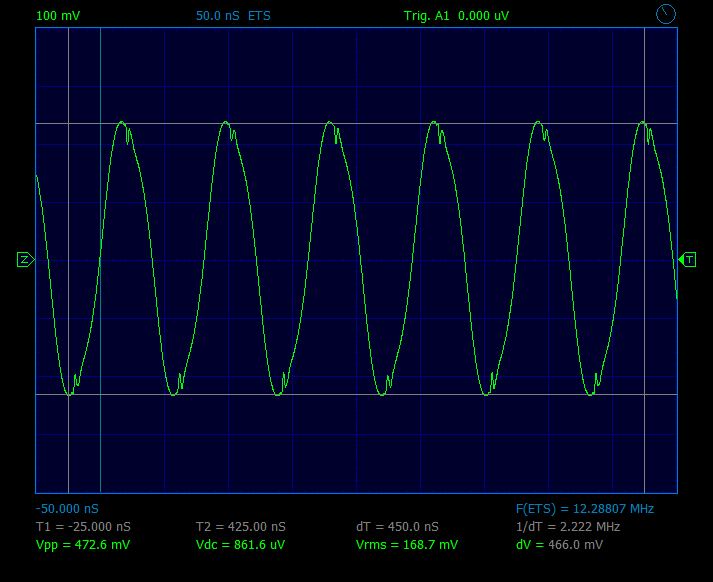713x582 pixels.
Task: Click the T2 = 425.00 nS cursor readout
Action: point(241,527)
